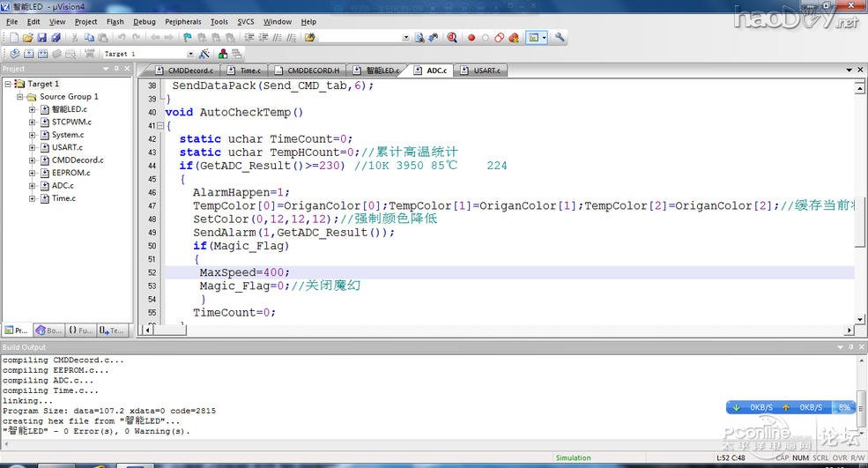Open the Peripherals menu
868x468 pixels.
point(182,21)
